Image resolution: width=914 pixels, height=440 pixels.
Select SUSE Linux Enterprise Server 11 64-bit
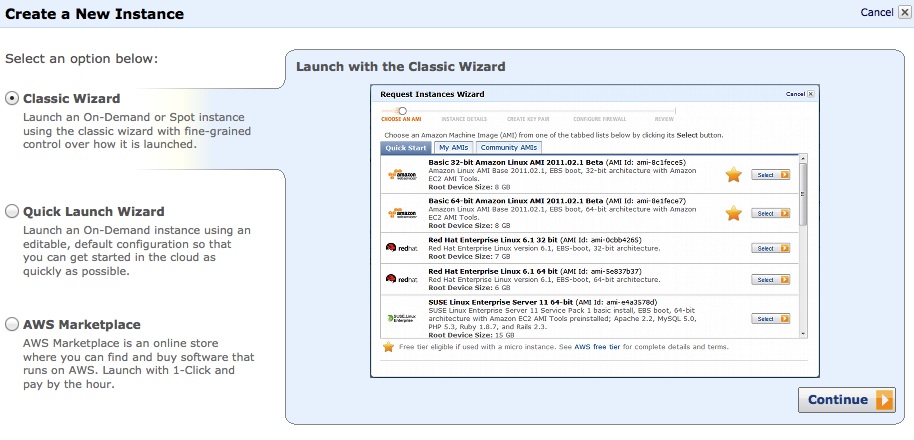click(770, 319)
